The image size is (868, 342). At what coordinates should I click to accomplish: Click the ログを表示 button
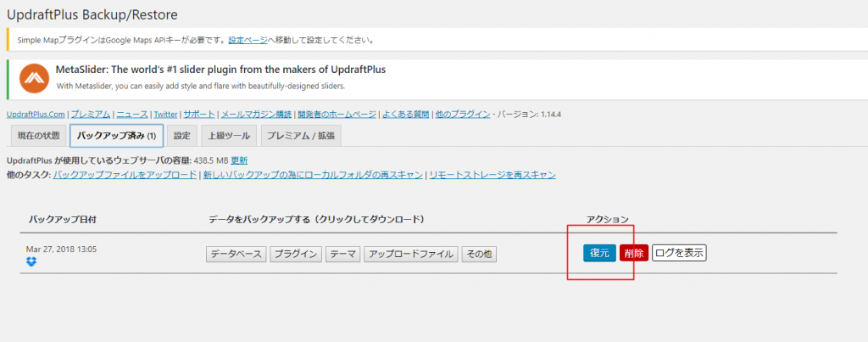pos(679,253)
